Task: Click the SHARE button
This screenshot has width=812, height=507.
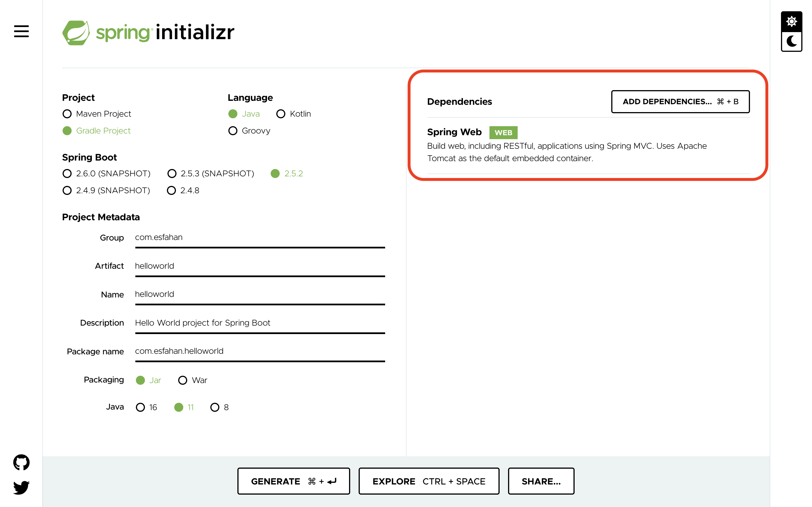Action: point(541,481)
